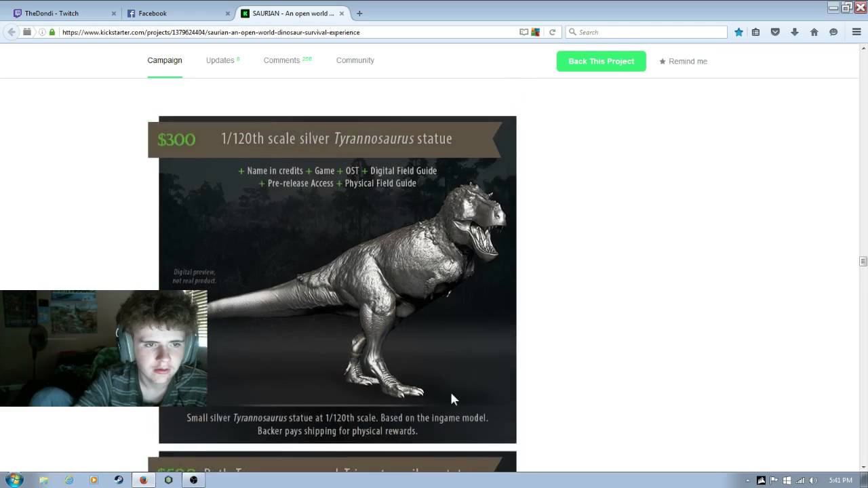Click the Pocket icon in toolbar
Viewport: 868px width, 488px height.
click(x=775, y=32)
